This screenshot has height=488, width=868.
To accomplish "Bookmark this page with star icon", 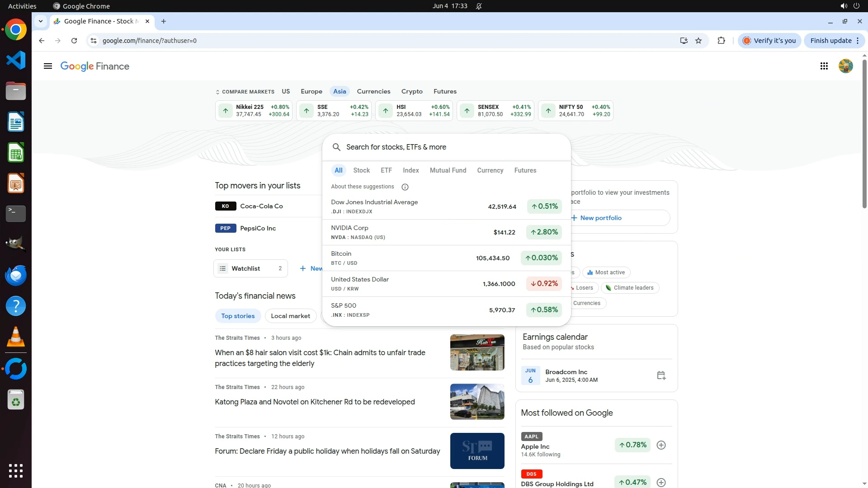I will coord(698,41).
